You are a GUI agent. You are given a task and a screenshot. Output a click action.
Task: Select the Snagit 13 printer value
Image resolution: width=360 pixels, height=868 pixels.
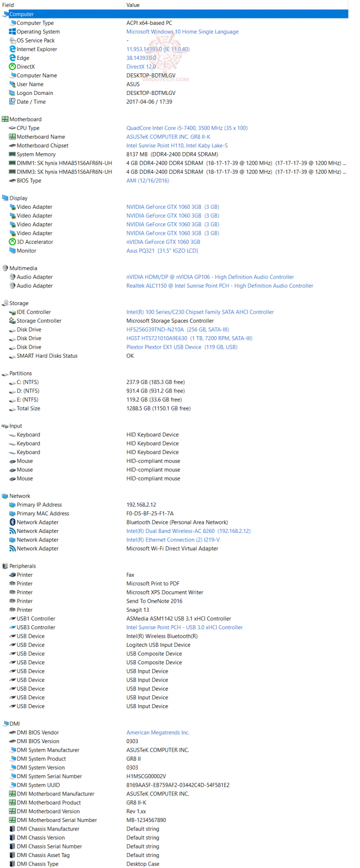[x=137, y=610]
